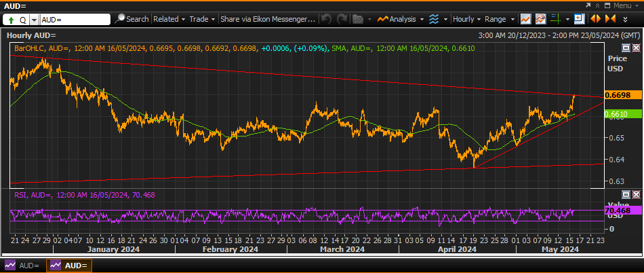The width and height of the screenshot is (644, 273).
Task: Maximize the RSI panel
Action: (x=626, y=194)
